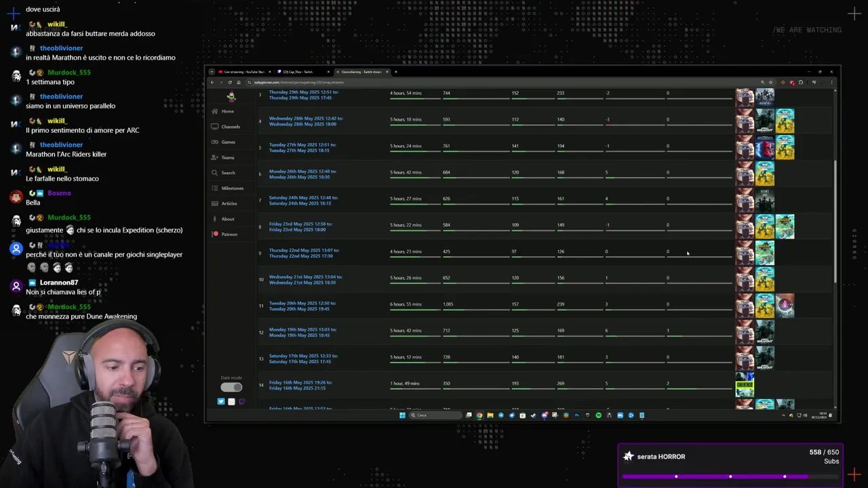
Task: Open Search in the SullyGnome sidebar
Action: click(223, 173)
